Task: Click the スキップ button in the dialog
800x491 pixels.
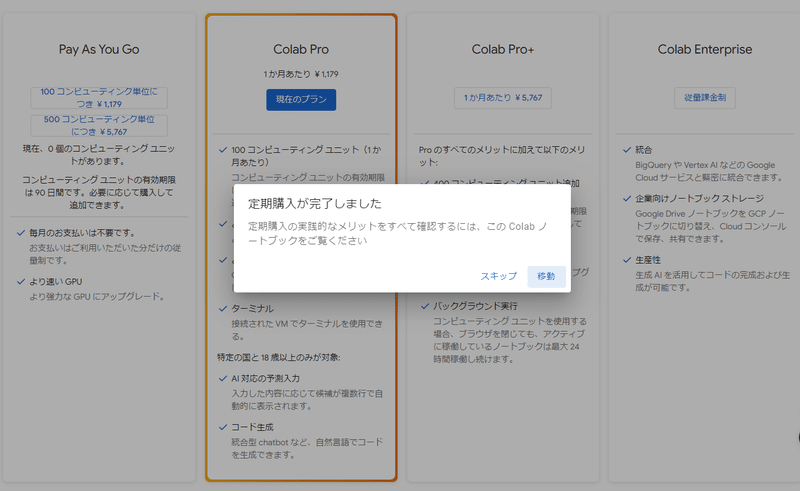Action: pos(498,276)
